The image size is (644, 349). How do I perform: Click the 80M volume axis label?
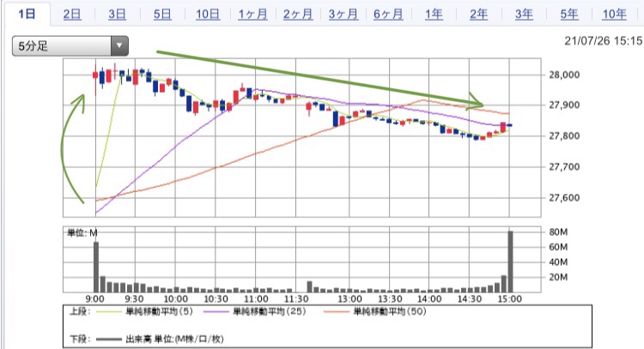click(x=558, y=232)
